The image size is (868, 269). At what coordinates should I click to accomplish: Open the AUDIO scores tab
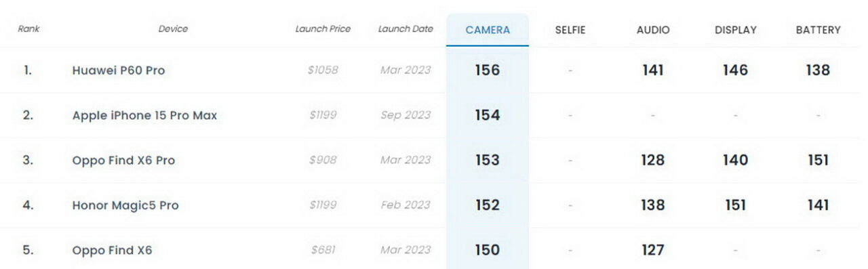(x=653, y=30)
